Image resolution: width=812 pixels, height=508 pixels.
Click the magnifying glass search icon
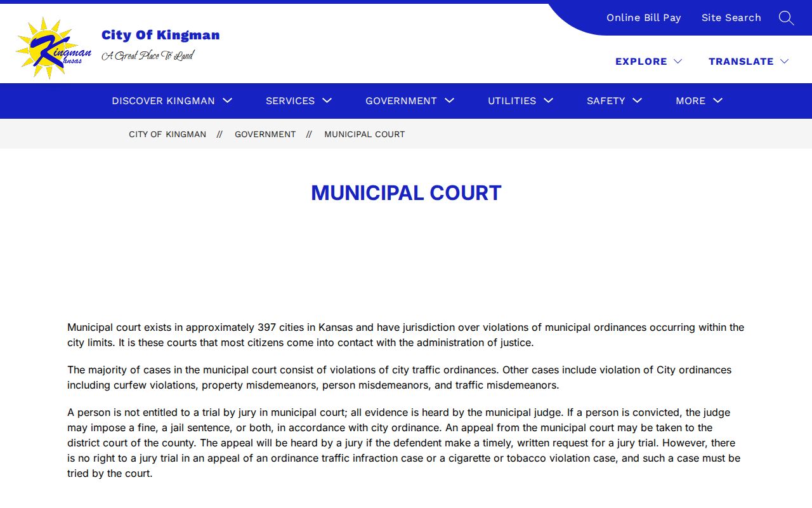[x=786, y=18]
